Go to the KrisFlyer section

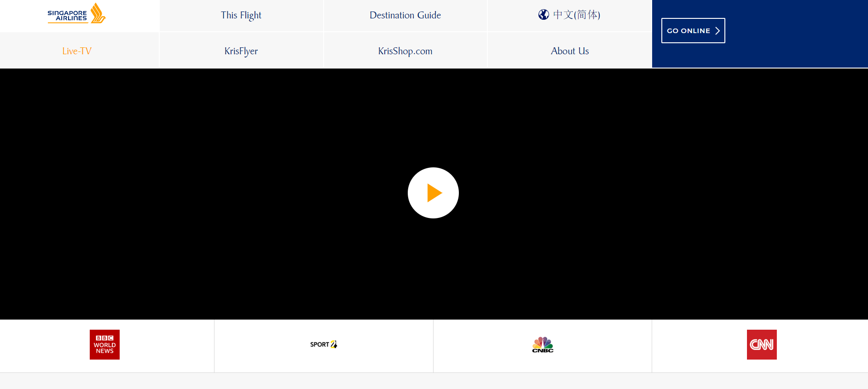coord(241,51)
